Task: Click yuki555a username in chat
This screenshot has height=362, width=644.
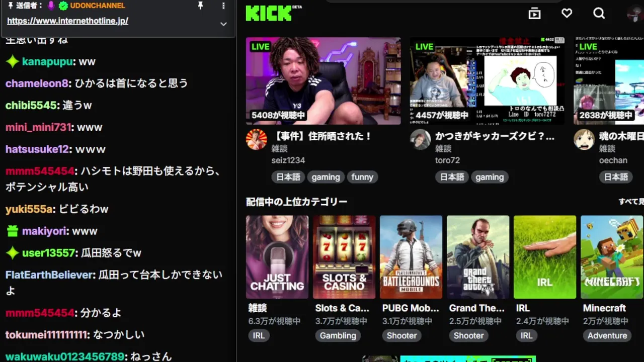Action: click(29, 209)
